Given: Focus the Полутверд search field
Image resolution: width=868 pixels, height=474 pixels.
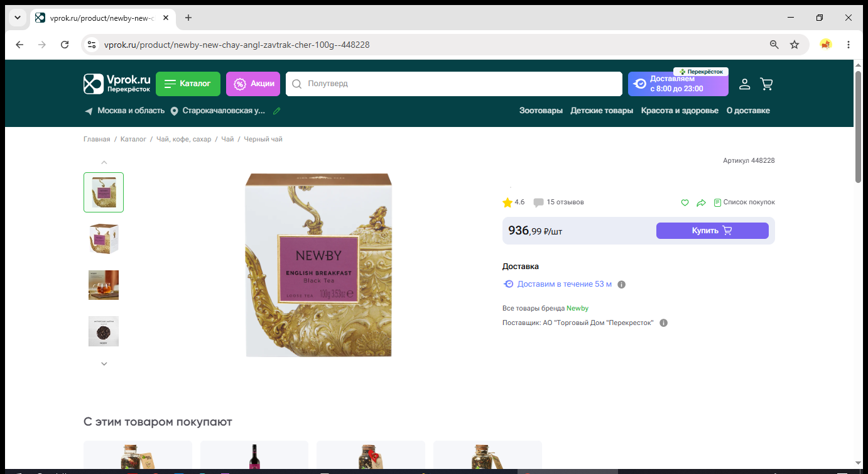Looking at the screenshot, I should 453,84.
